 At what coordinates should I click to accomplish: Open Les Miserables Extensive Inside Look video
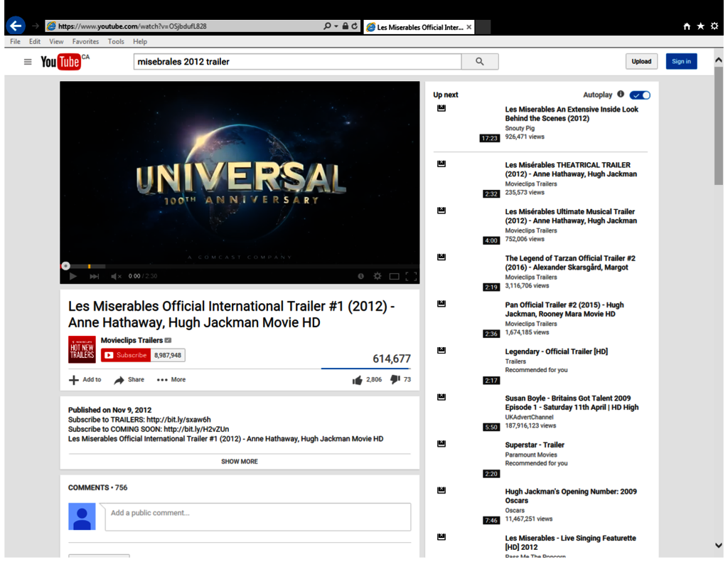[572, 114]
